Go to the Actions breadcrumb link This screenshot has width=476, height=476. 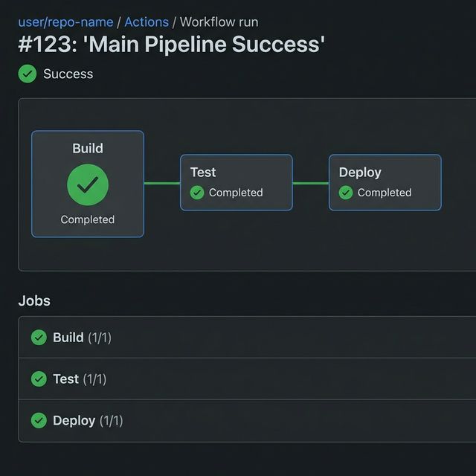coord(147,22)
